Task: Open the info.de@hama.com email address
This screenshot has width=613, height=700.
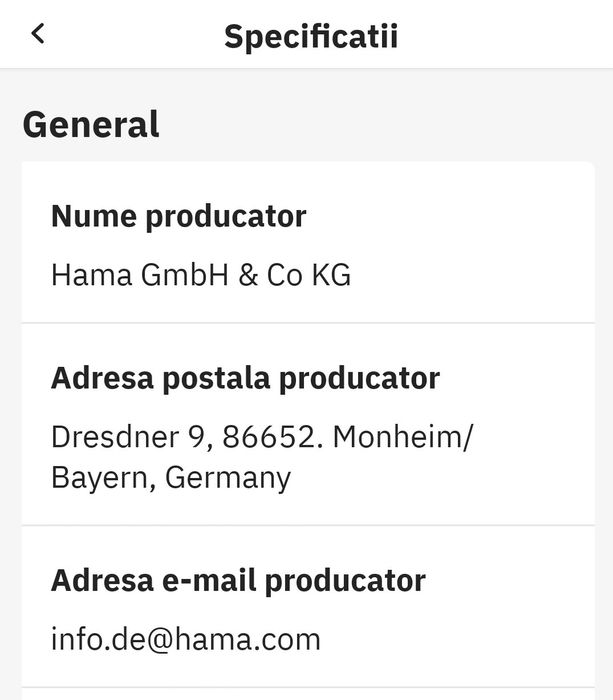Action: pos(186,638)
